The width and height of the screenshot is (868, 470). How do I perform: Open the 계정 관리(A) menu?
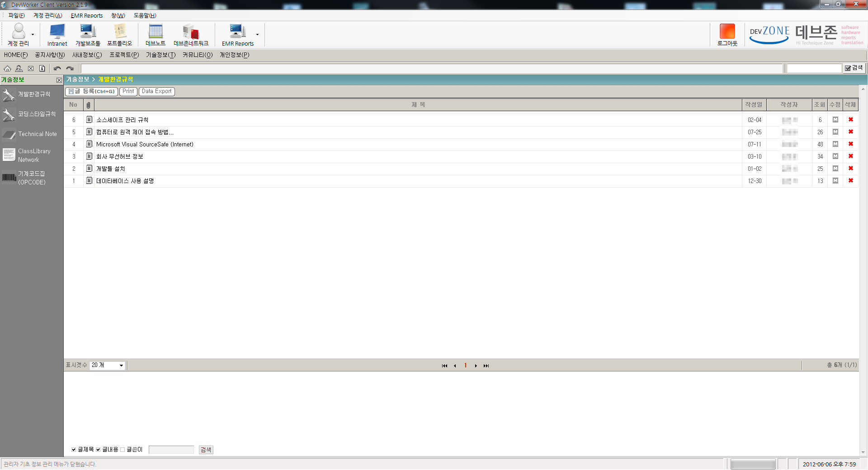[48, 15]
